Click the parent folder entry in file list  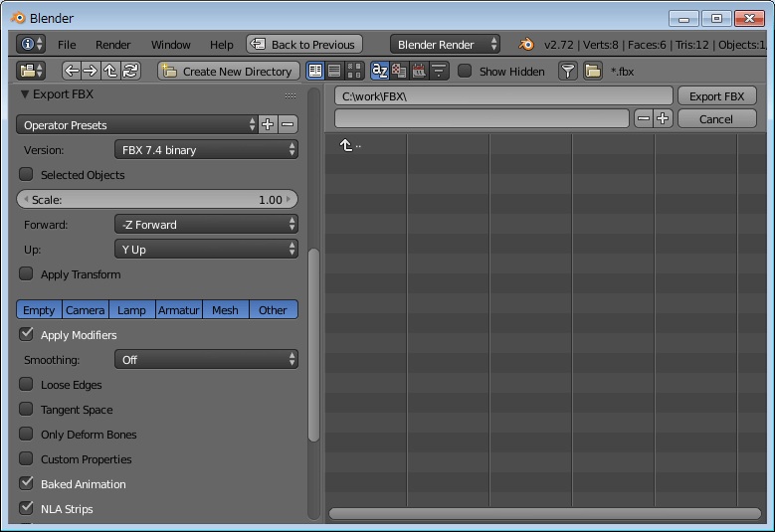tap(350, 145)
